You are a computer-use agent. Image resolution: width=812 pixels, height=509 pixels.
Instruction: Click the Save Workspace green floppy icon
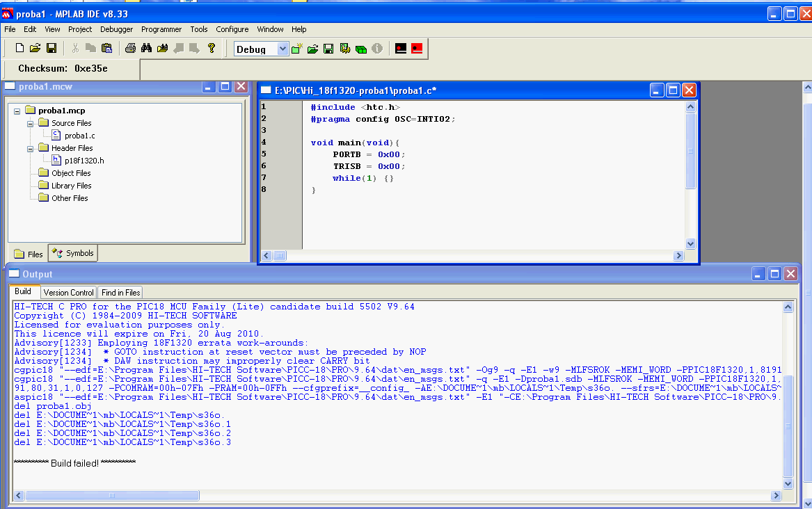[328, 49]
